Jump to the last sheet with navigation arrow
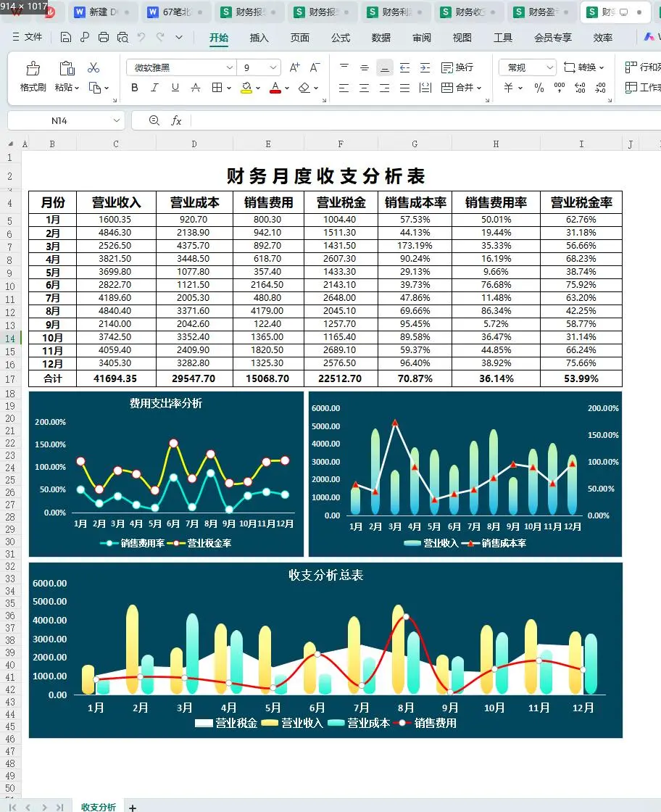Screen dimensions: 661x812 60,808
